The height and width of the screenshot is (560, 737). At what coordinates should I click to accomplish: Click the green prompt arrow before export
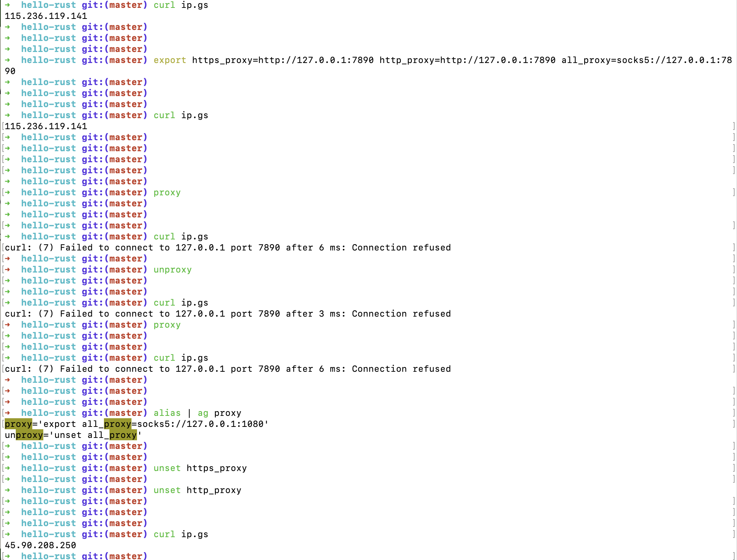pos(7,60)
